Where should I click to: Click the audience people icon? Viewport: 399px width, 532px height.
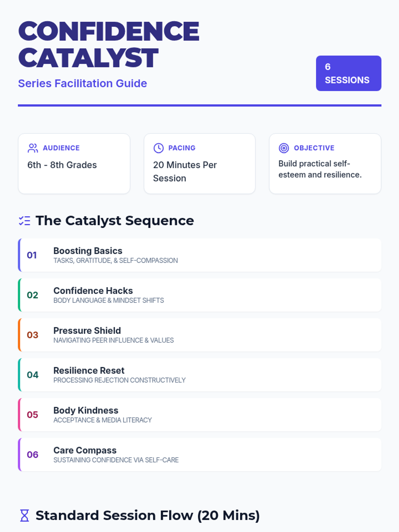(33, 148)
